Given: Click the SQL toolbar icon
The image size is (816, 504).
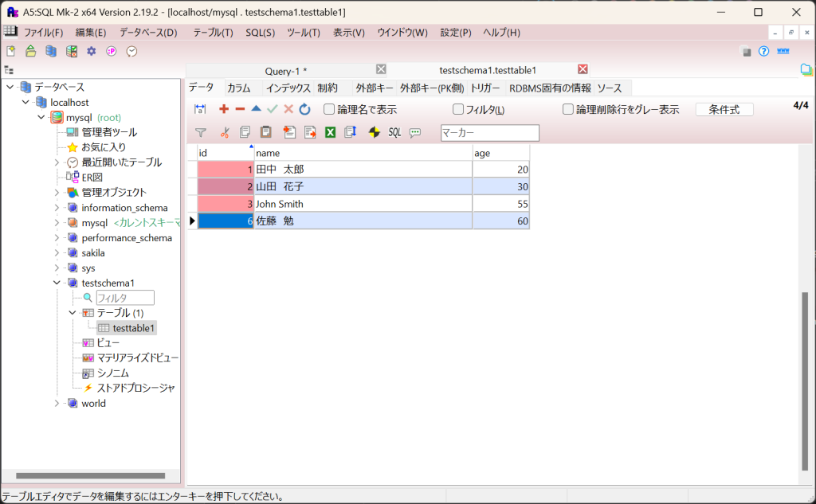Looking at the screenshot, I should (x=394, y=133).
